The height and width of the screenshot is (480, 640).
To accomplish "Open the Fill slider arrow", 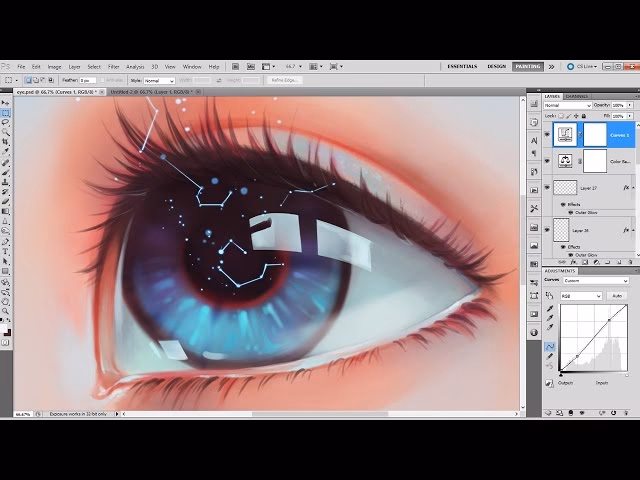I will pos(630,116).
